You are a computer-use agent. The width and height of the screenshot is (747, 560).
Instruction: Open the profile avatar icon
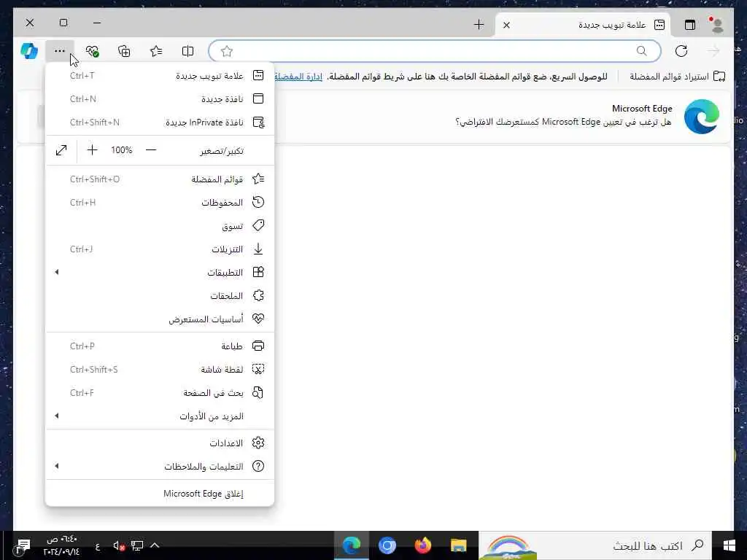click(716, 25)
